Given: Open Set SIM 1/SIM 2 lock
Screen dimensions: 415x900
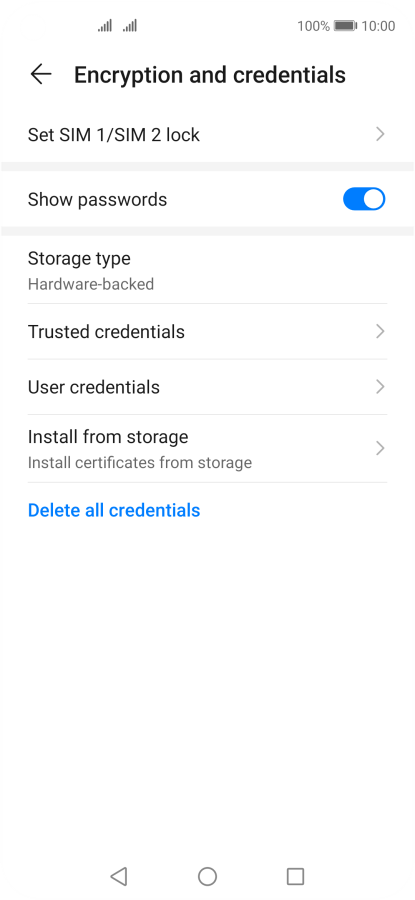Looking at the screenshot, I should click(207, 135).
